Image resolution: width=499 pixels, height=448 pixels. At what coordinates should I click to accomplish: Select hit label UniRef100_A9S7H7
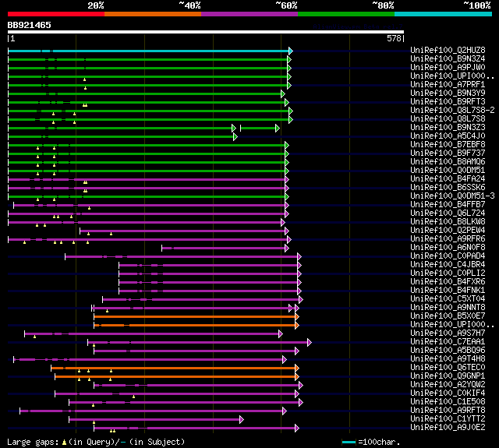(x=448, y=333)
